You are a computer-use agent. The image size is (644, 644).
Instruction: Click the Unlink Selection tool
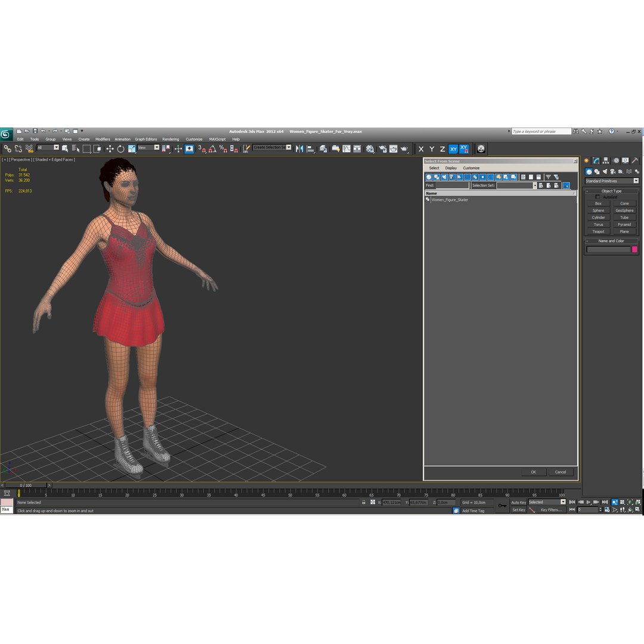pyautogui.click(x=18, y=148)
